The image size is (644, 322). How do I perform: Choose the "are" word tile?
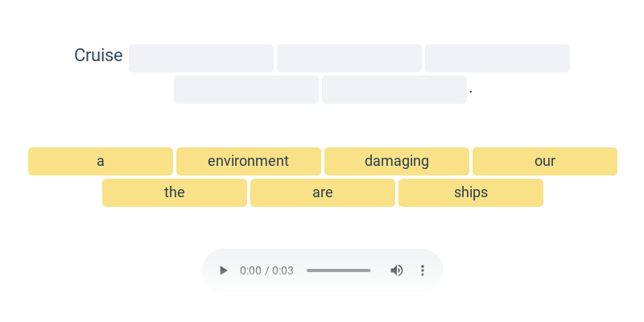(323, 192)
